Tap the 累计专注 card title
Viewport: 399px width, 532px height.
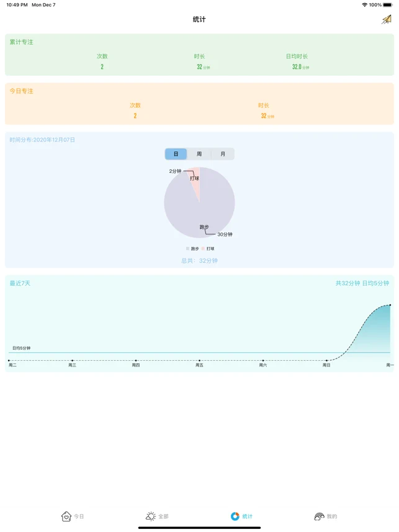pyautogui.click(x=22, y=42)
